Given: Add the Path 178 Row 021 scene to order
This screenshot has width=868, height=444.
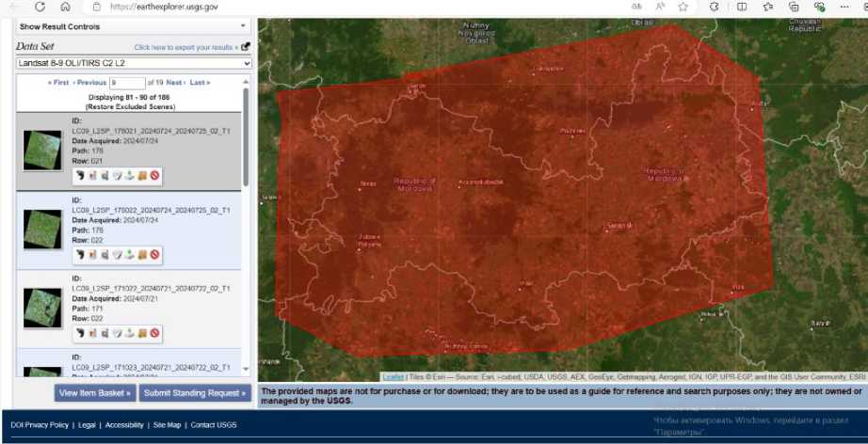Looking at the screenshot, I should [142, 176].
